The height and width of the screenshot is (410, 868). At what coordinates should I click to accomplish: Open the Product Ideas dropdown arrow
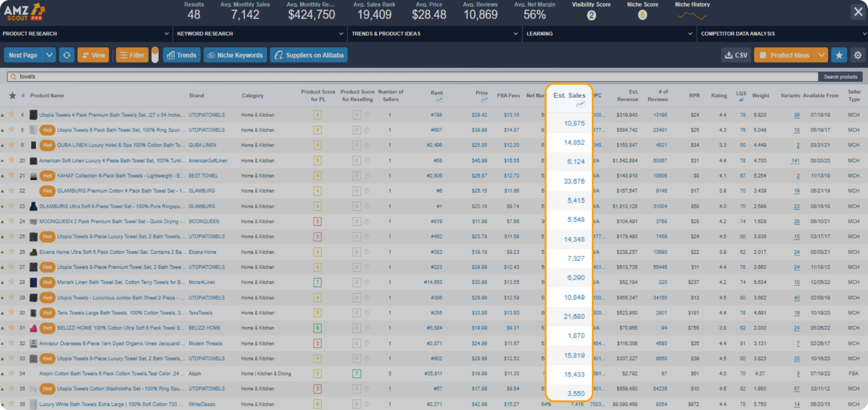(821, 55)
